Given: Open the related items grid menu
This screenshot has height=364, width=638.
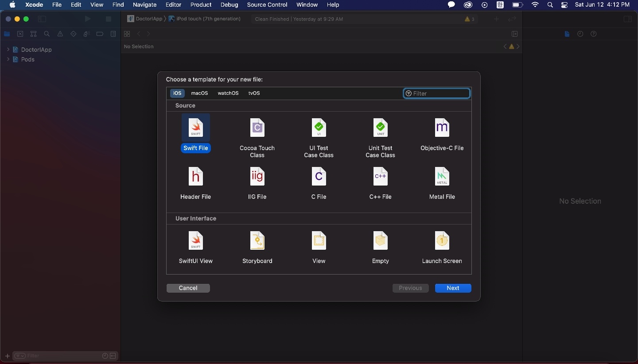Looking at the screenshot, I should pos(127,34).
